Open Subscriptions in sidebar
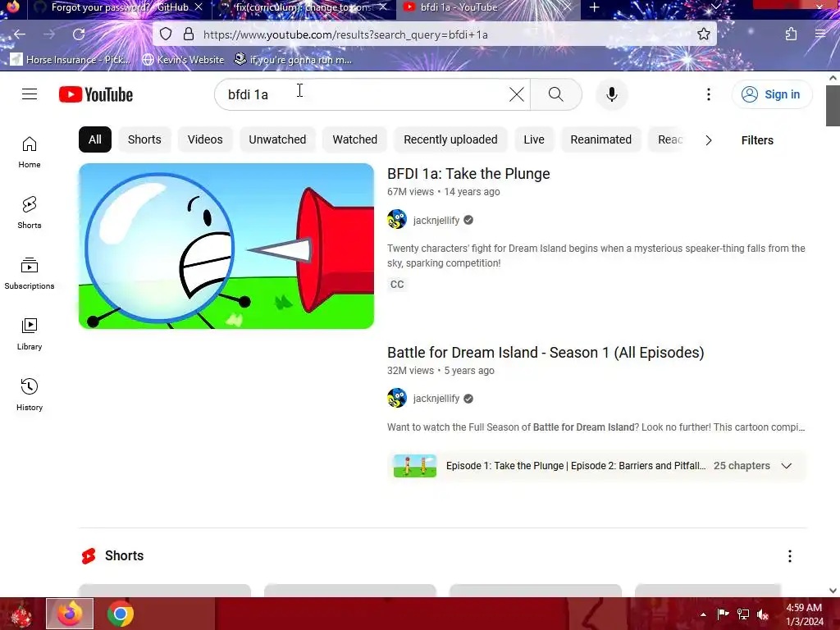Image resolution: width=840 pixels, height=630 pixels. point(30,273)
